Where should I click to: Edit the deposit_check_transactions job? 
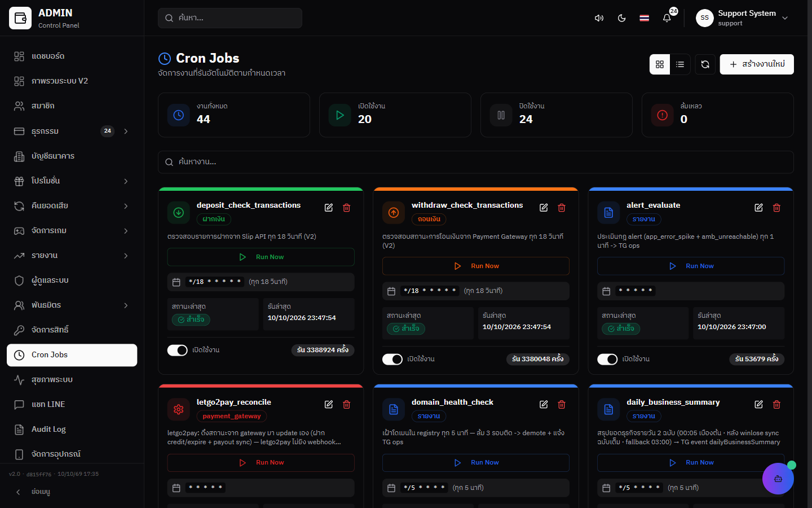click(329, 208)
